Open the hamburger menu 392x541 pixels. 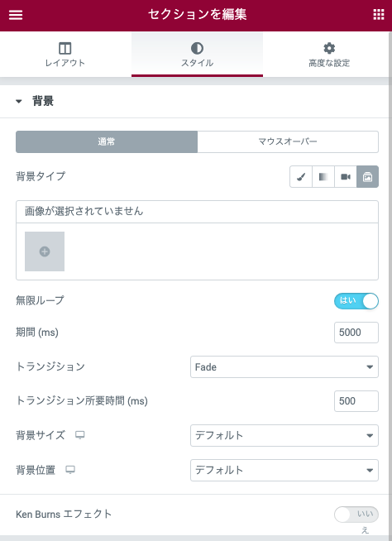point(16,15)
